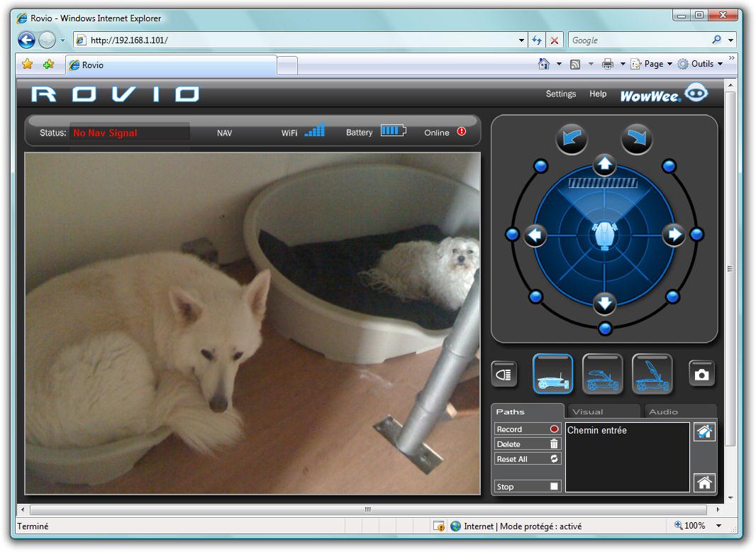Click the far-left blue dot on control ring
756x552 pixels.
[x=512, y=235]
